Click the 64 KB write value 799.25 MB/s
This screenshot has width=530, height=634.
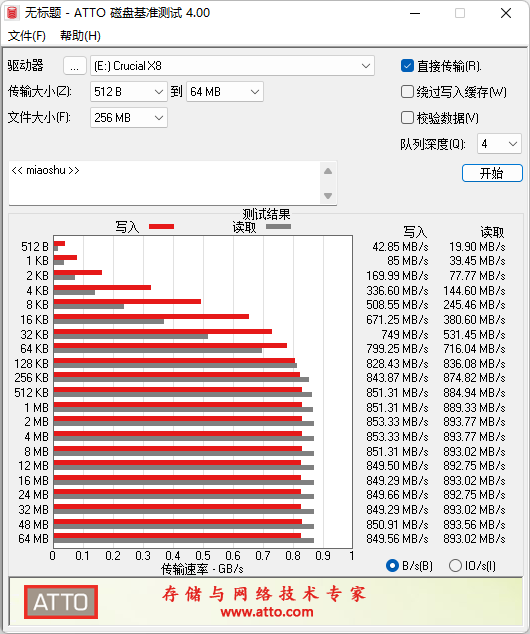(x=397, y=349)
